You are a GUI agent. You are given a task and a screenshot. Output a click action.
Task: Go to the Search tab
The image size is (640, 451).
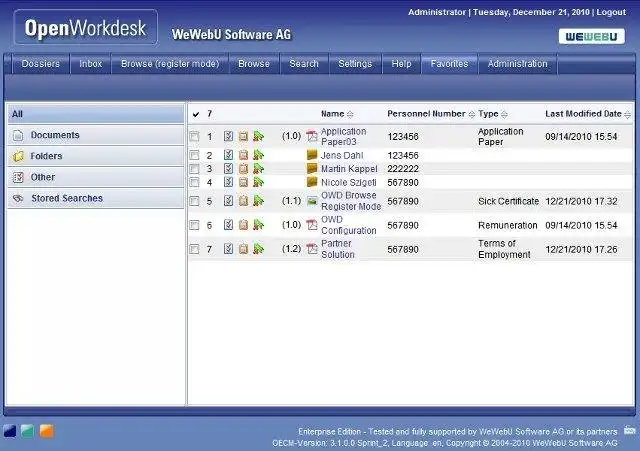[x=304, y=64]
